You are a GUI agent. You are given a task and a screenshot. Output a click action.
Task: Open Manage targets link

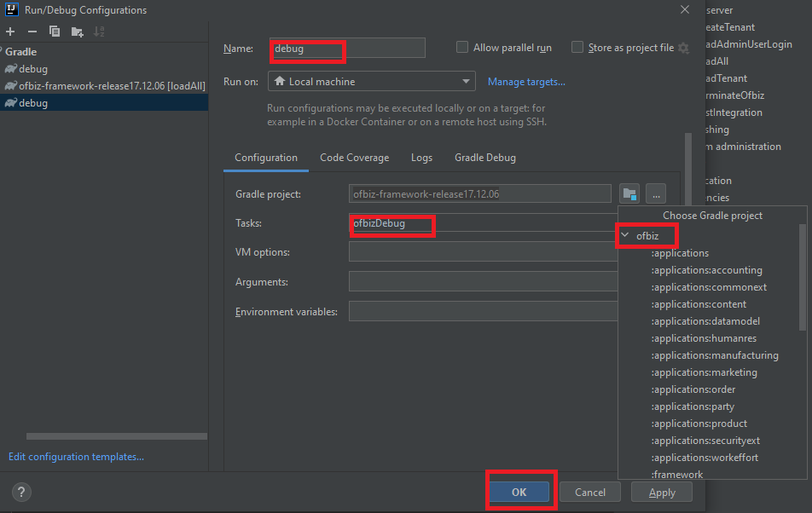coord(526,82)
